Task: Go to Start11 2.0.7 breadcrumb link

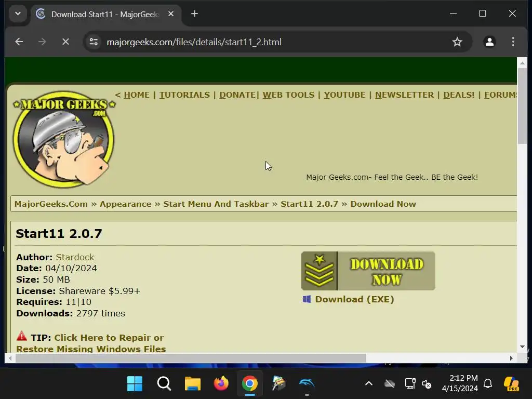Action: pyautogui.click(x=309, y=204)
